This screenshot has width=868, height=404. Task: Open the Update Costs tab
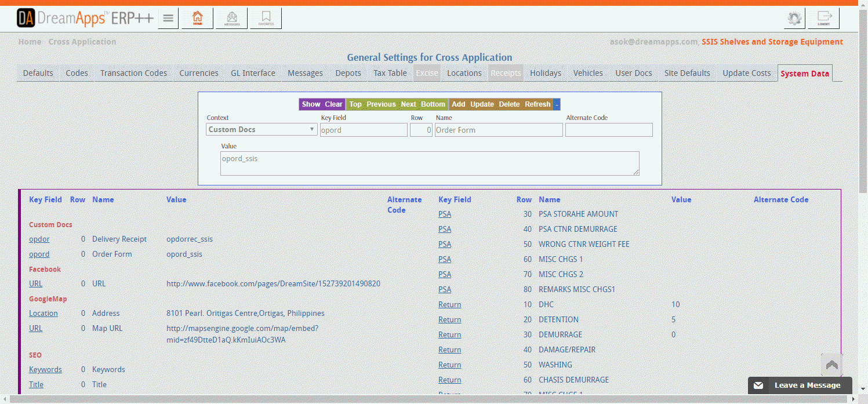[747, 73]
